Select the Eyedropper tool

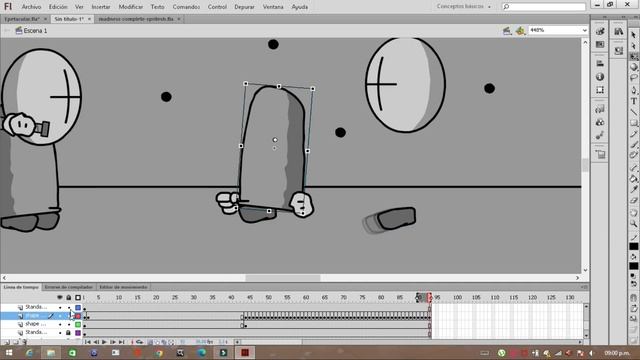coord(633,189)
